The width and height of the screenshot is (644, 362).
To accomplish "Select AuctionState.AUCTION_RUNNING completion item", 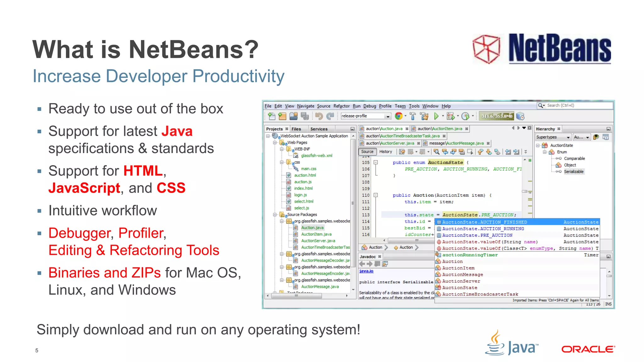I will click(x=517, y=229).
